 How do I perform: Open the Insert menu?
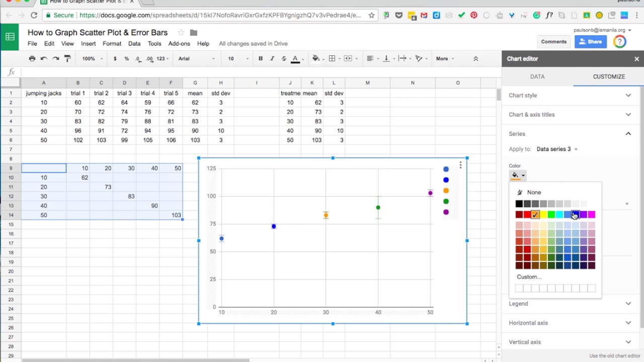click(89, 44)
